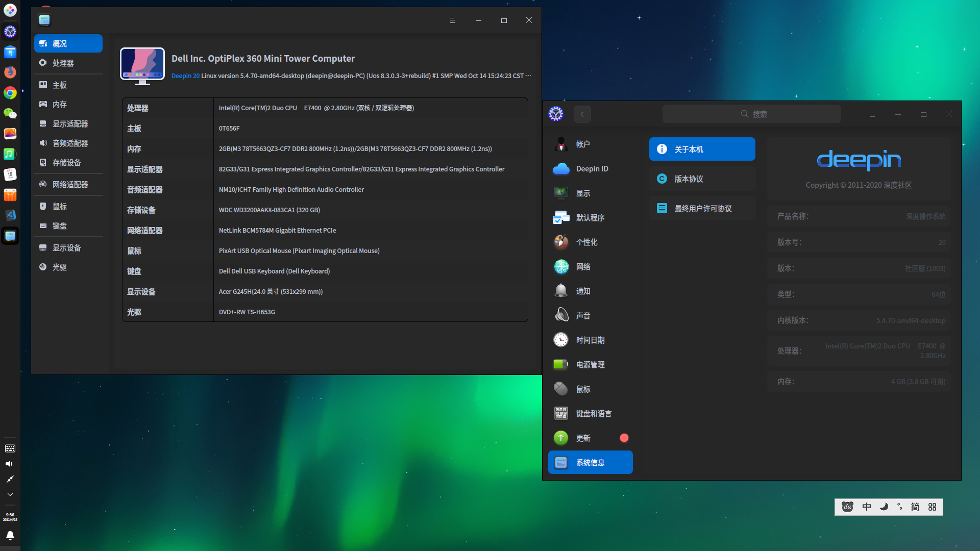980x551 pixels.
Task: Open the 处理器 processor section
Action: (63, 63)
